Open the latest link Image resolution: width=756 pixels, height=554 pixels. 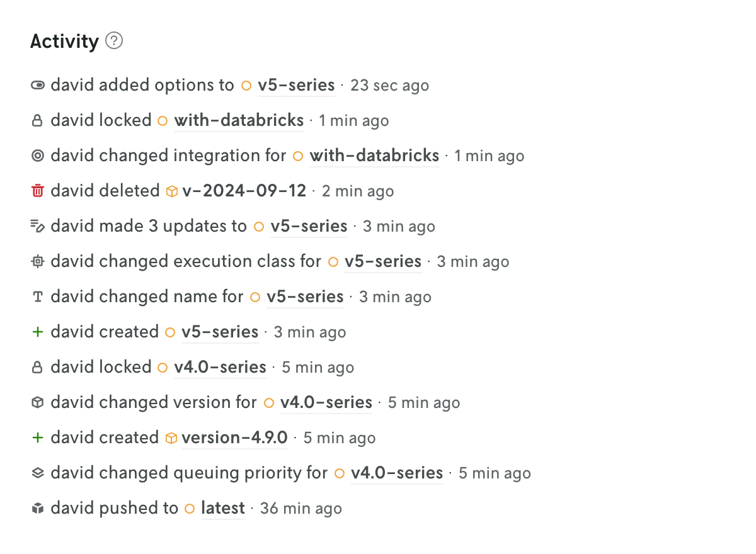(222, 508)
